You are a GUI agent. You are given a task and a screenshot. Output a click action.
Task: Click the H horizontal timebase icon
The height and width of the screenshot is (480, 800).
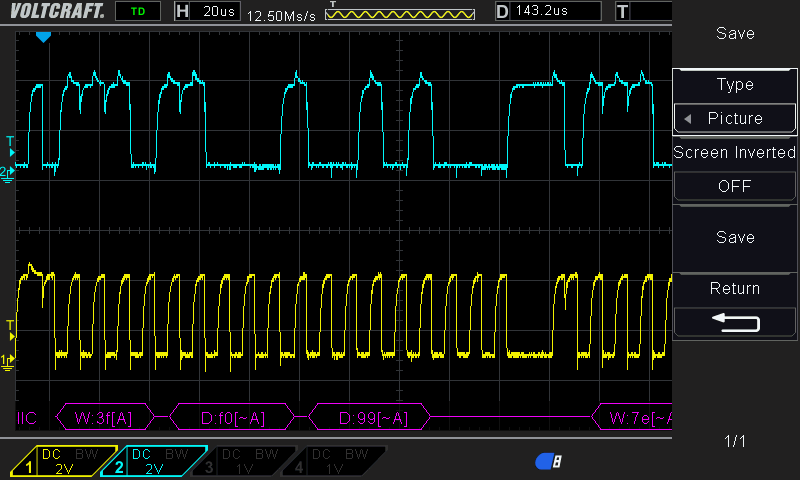click(x=181, y=11)
